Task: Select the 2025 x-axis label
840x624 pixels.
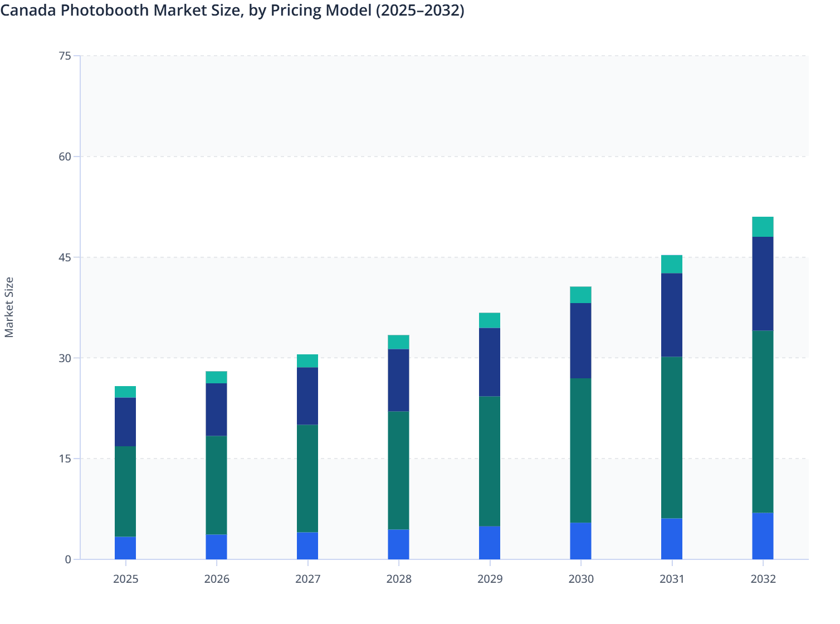Action: 125,579
